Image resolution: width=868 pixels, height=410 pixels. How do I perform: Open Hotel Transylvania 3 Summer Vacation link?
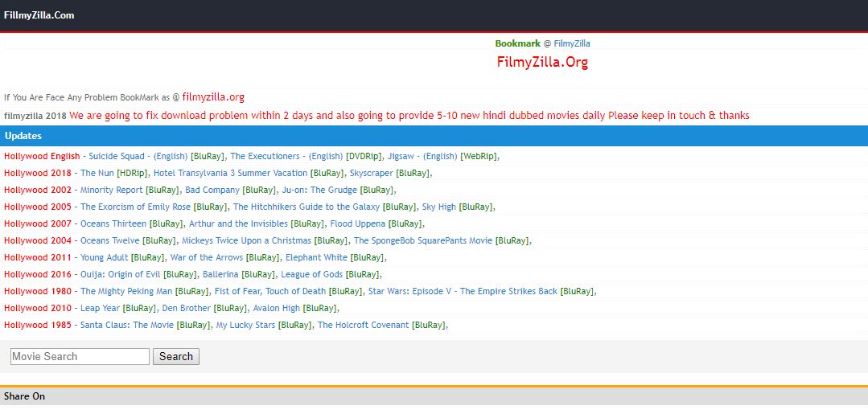coord(230,173)
